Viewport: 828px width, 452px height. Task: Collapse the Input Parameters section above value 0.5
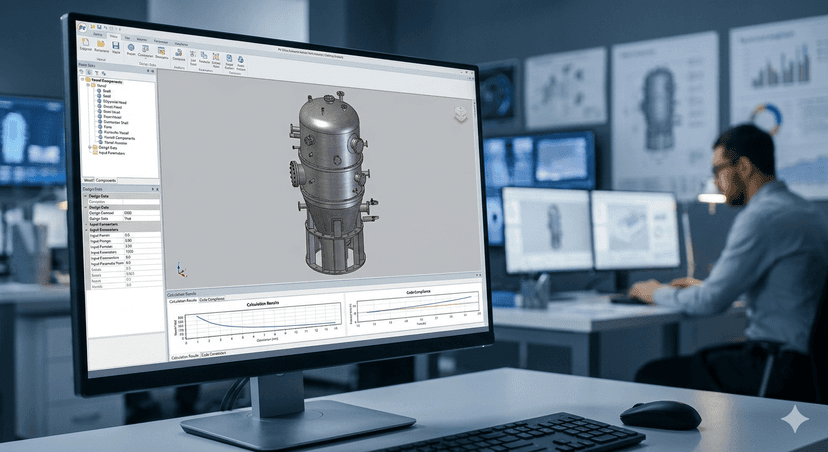pyautogui.click(x=86, y=230)
